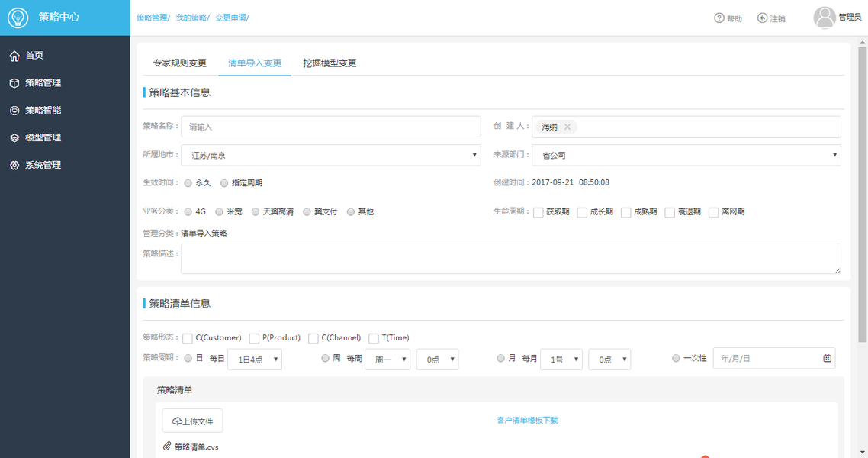Open the 1日4点 daily time dropdown
This screenshot has width=868, height=458.
255,360
